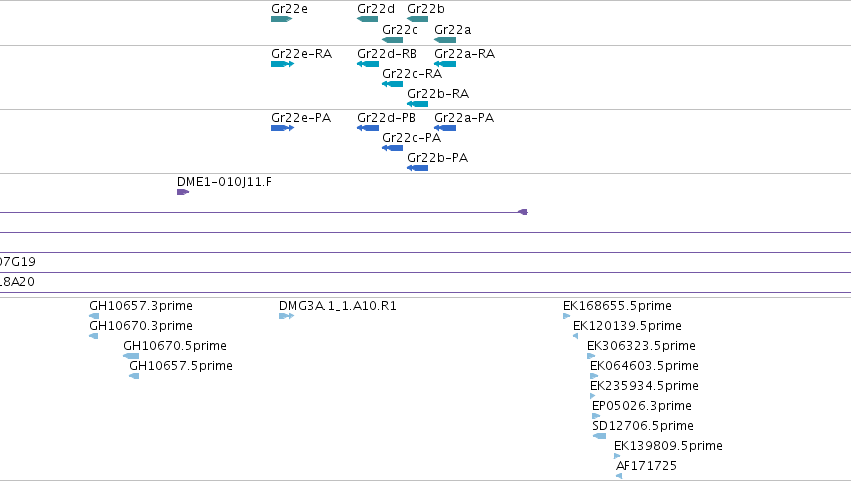The image size is (851, 481).
Task: Click the Gr22d-PB label text
Action: [386, 118]
